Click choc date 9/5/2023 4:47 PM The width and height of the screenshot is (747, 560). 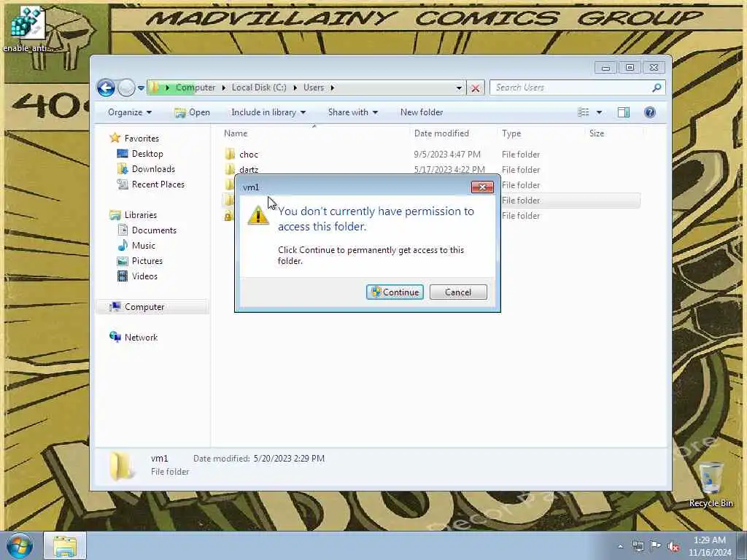(x=447, y=155)
